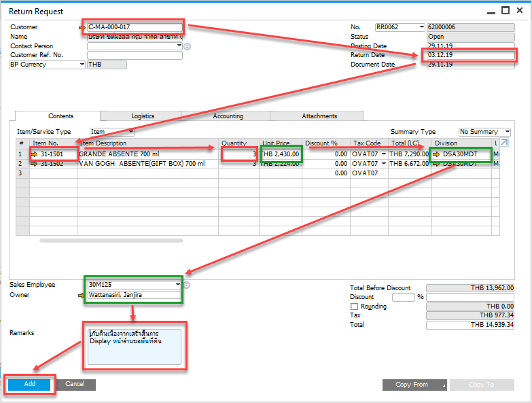Click the Document Date field
Screen dimensions: 532x403
click(x=471, y=65)
